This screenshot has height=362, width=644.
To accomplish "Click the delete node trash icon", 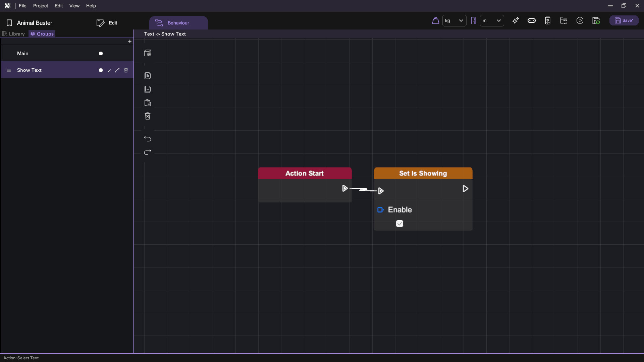I will [x=148, y=116].
